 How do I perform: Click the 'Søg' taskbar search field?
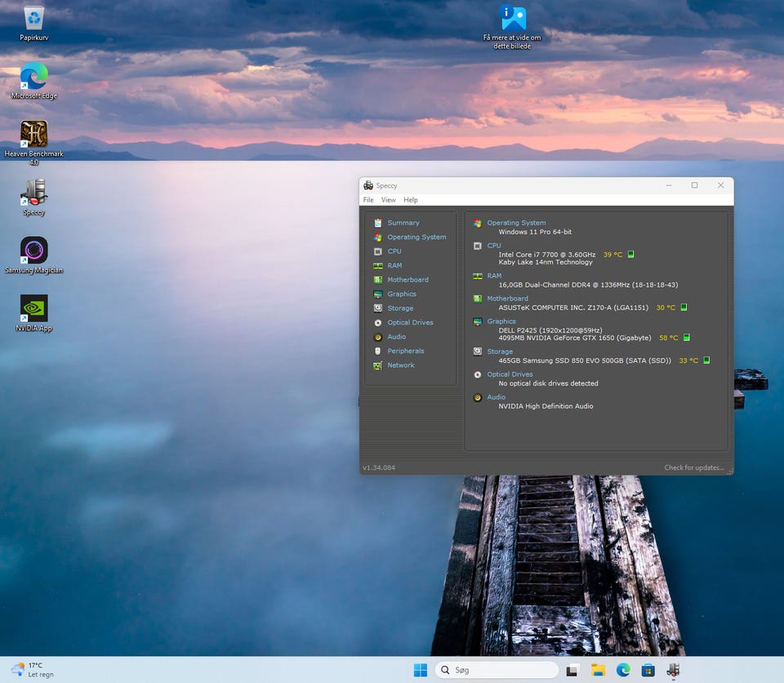(x=497, y=670)
